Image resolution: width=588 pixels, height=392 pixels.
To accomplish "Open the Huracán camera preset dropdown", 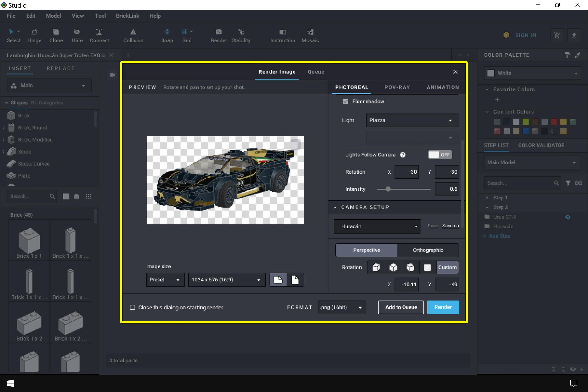I will (x=377, y=226).
